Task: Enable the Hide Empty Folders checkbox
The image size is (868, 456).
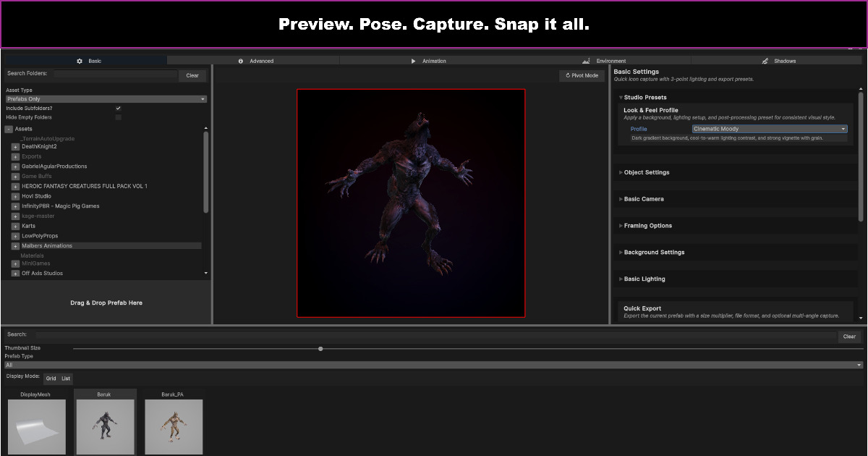Action: (x=119, y=117)
